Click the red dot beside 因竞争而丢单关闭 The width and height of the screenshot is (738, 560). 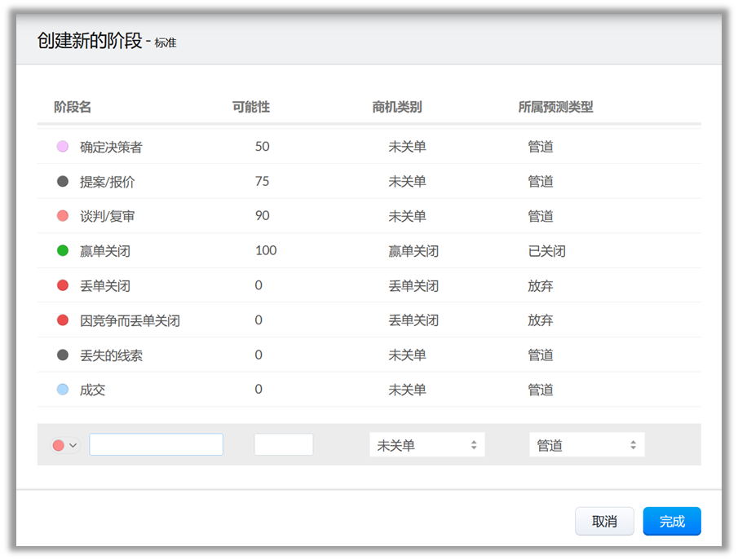[x=63, y=320]
